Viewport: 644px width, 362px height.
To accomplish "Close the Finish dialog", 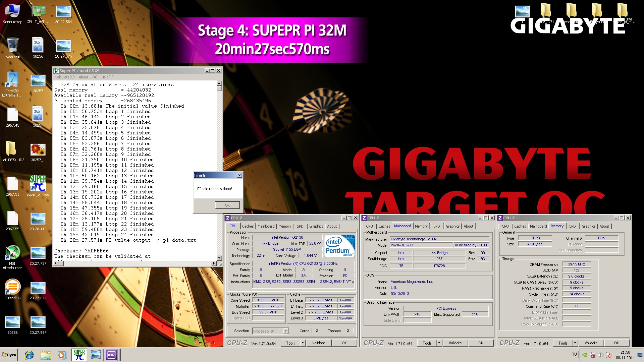I will click(x=239, y=175).
